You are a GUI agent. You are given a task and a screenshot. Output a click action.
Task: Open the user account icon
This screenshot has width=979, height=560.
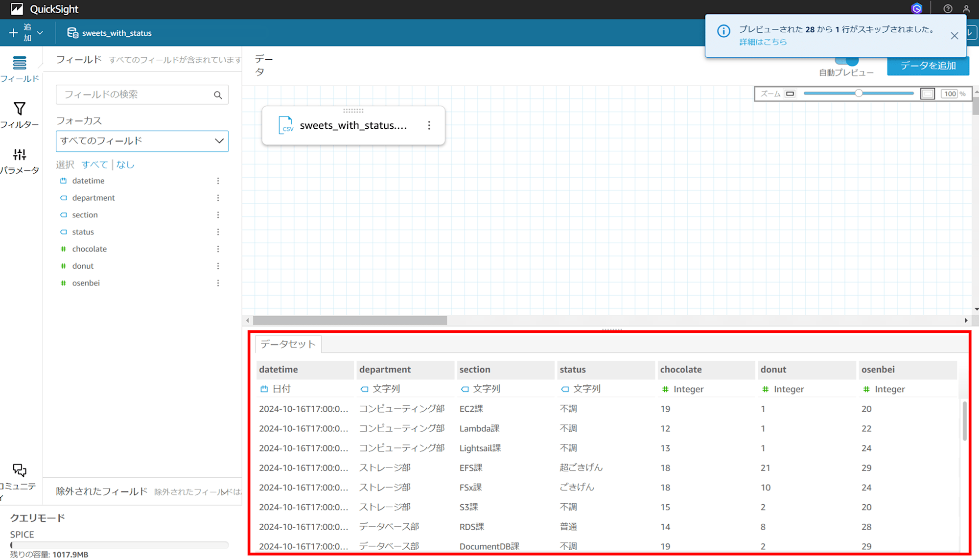click(x=966, y=9)
